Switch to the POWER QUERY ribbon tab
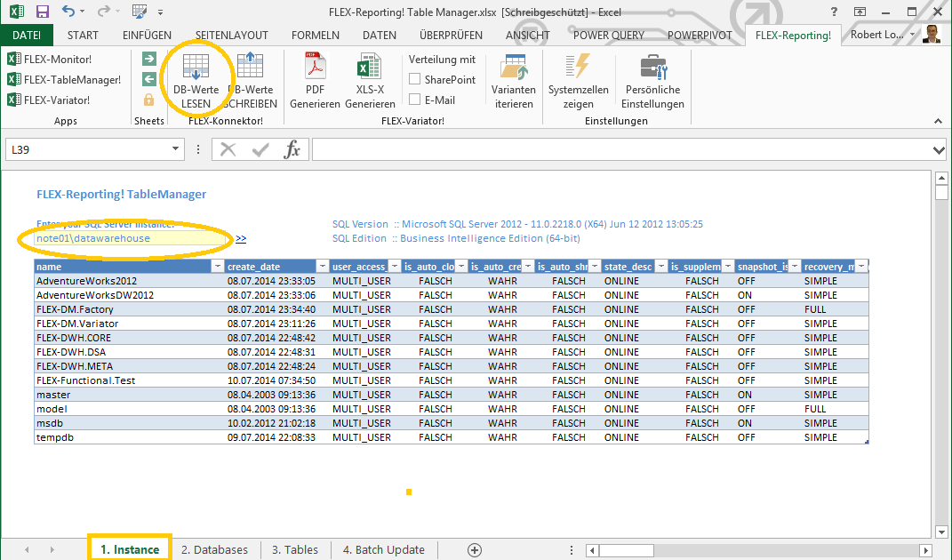Viewport: 952px width, 560px height. (608, 36)
